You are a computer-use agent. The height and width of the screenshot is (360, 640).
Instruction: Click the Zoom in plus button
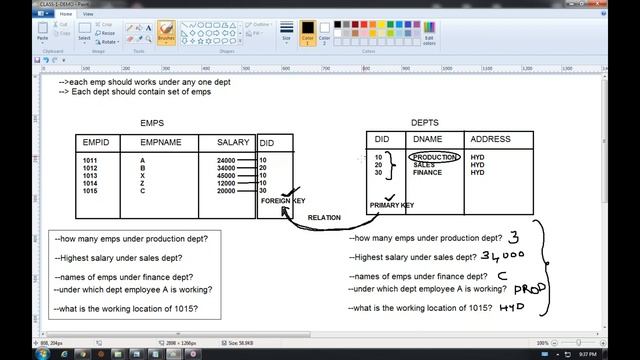point(603,343)
